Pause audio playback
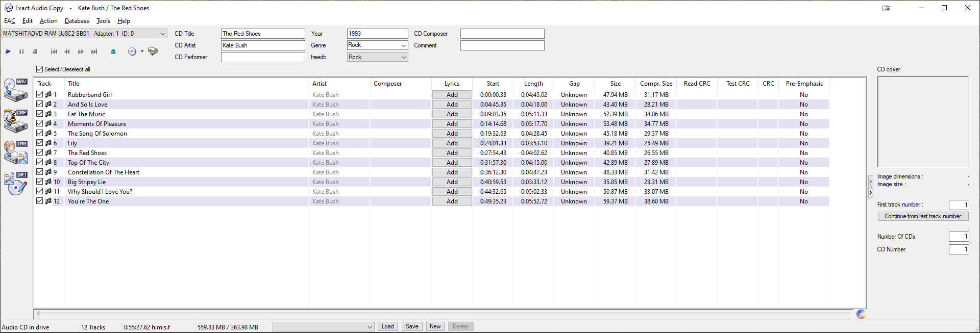This screenshot has width=980, height=333. coord(21,52)
